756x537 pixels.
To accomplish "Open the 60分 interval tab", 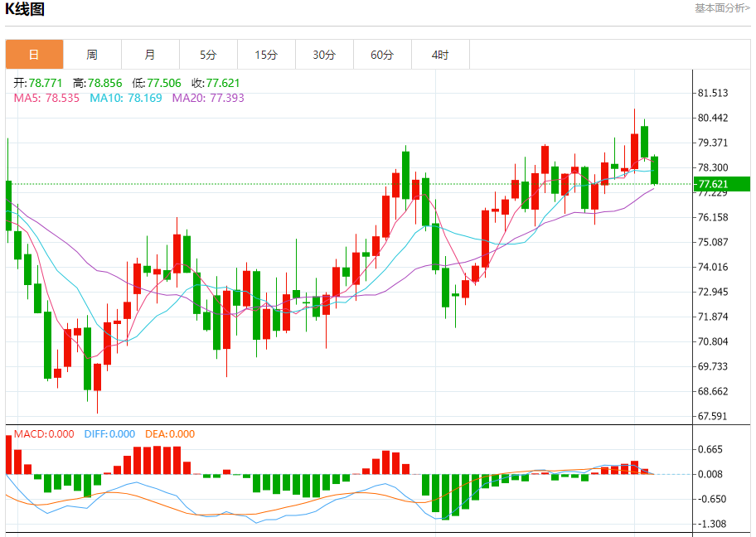I will coord(382,55).
